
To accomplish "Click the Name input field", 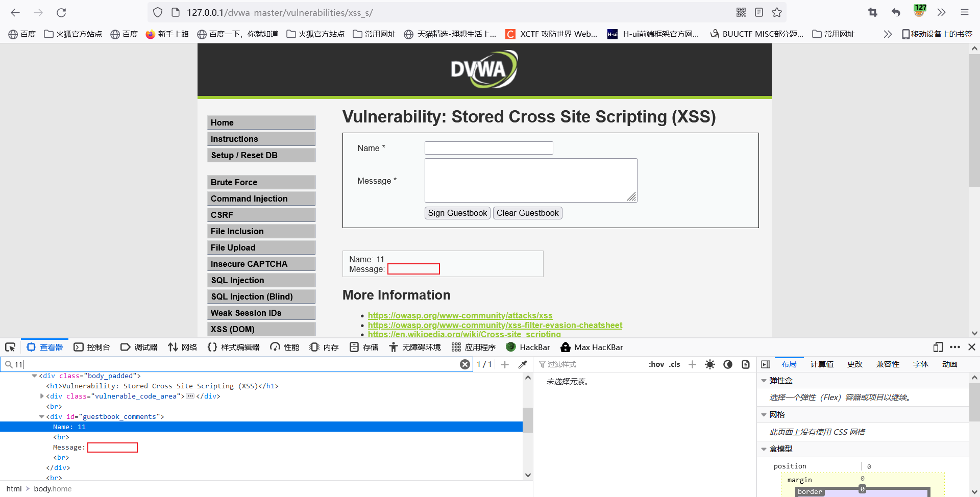I will (x=488, y=147).
